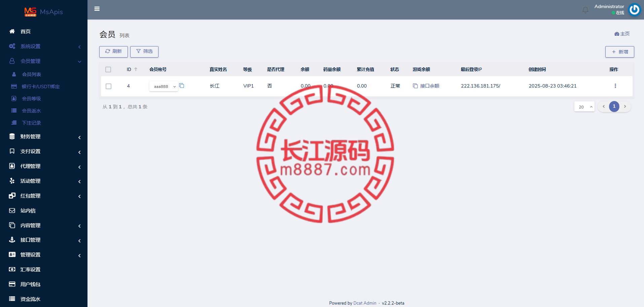Image resolution: width=644 pixels, height=307 pixels.
Task: Click the 新增 add button
Action: click(620, 52)
